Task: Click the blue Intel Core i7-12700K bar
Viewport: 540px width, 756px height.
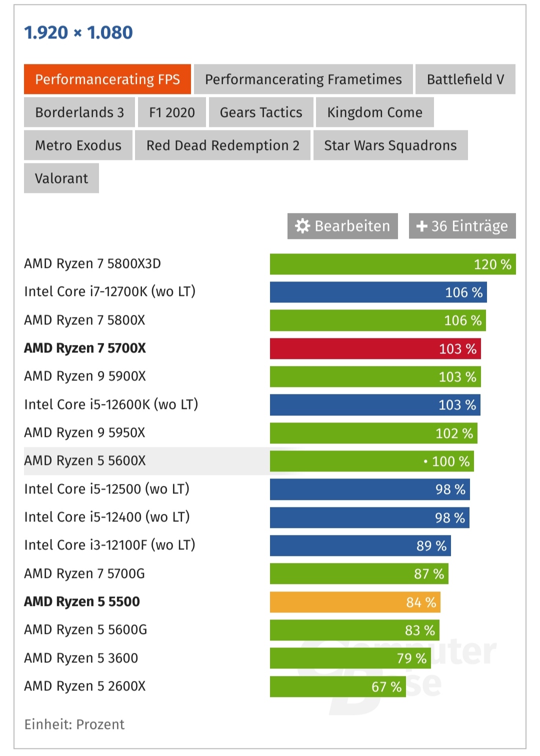Action: tap(378, 292)
